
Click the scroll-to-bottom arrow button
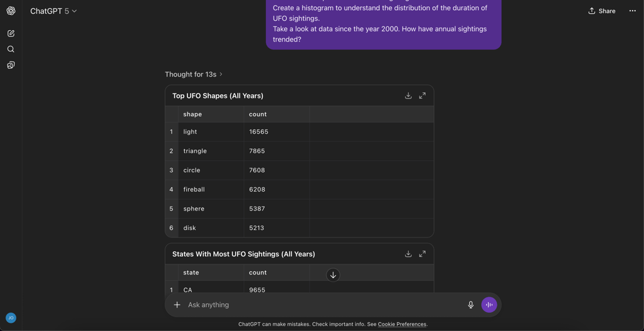tap(333, 275)
